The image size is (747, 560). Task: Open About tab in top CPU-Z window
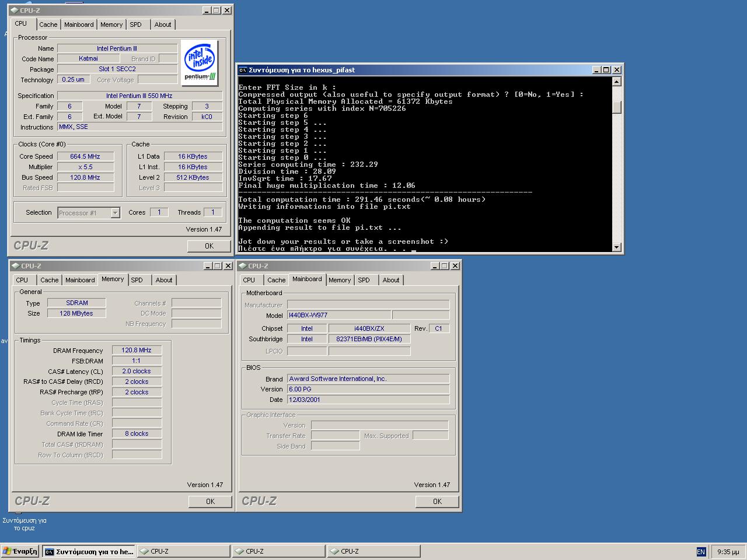[x=163, y=24]
